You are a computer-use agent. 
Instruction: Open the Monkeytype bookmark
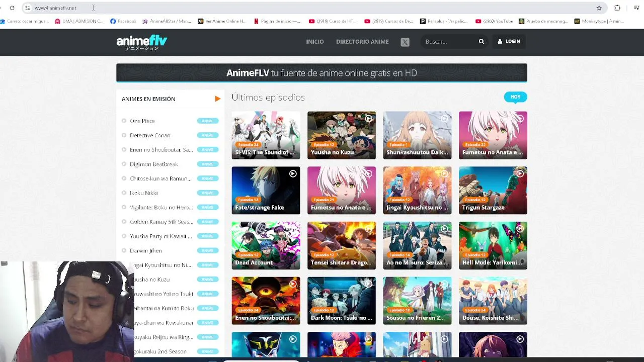click(599, 21)
